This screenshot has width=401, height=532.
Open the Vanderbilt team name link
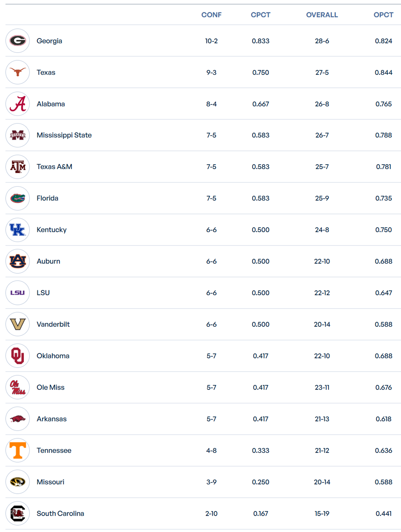(53, 324)
